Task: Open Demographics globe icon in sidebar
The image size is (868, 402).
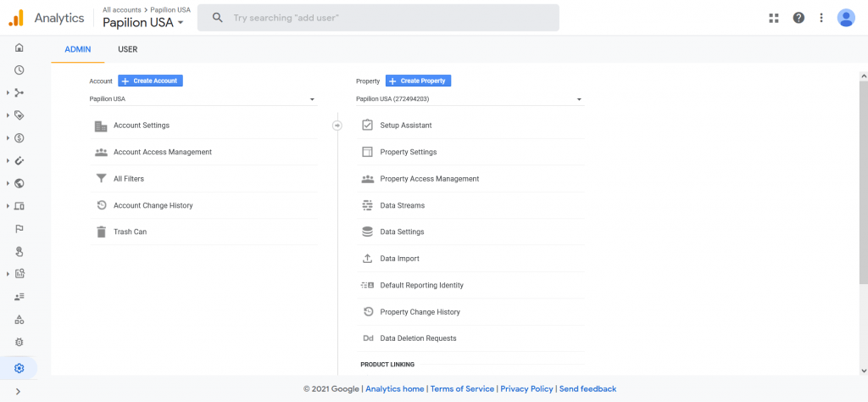Action: [19, 183]
